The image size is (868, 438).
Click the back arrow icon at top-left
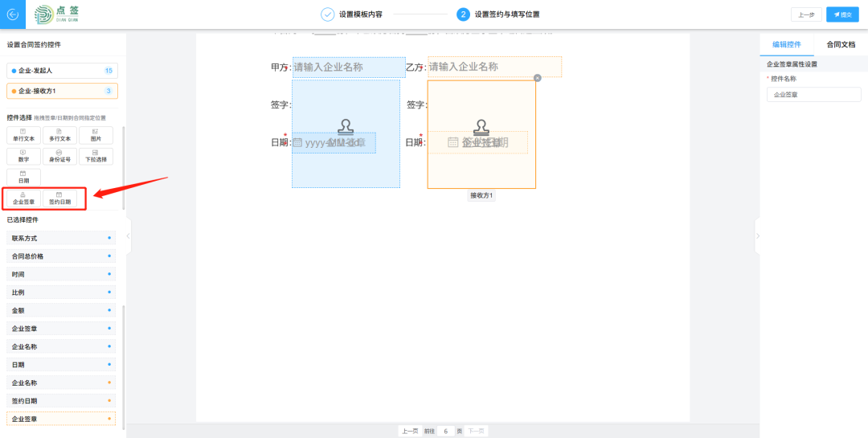click(12, 14)
